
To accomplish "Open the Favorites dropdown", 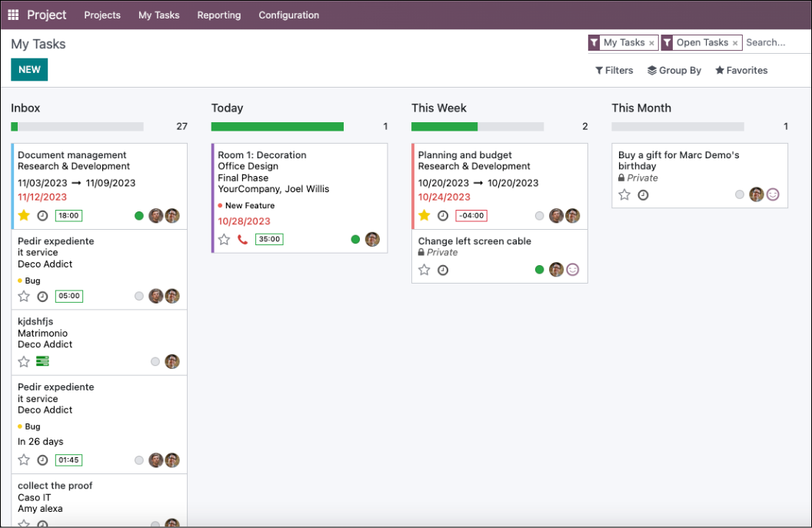I will 741,70.
